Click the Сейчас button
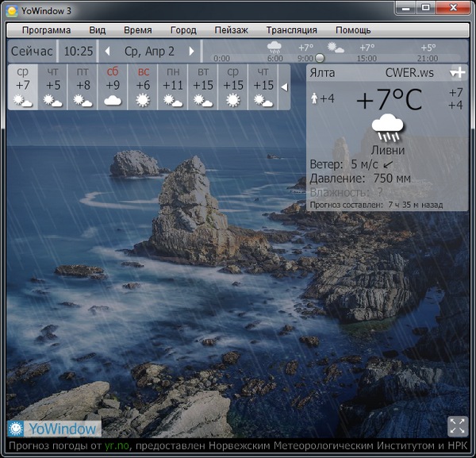 33,52
